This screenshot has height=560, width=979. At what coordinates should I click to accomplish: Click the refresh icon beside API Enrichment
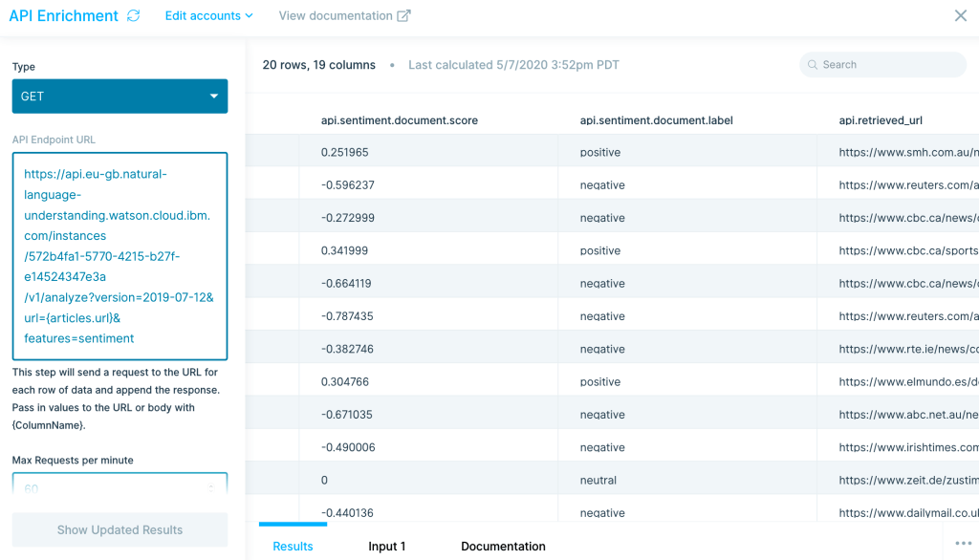tap(133, 16)
